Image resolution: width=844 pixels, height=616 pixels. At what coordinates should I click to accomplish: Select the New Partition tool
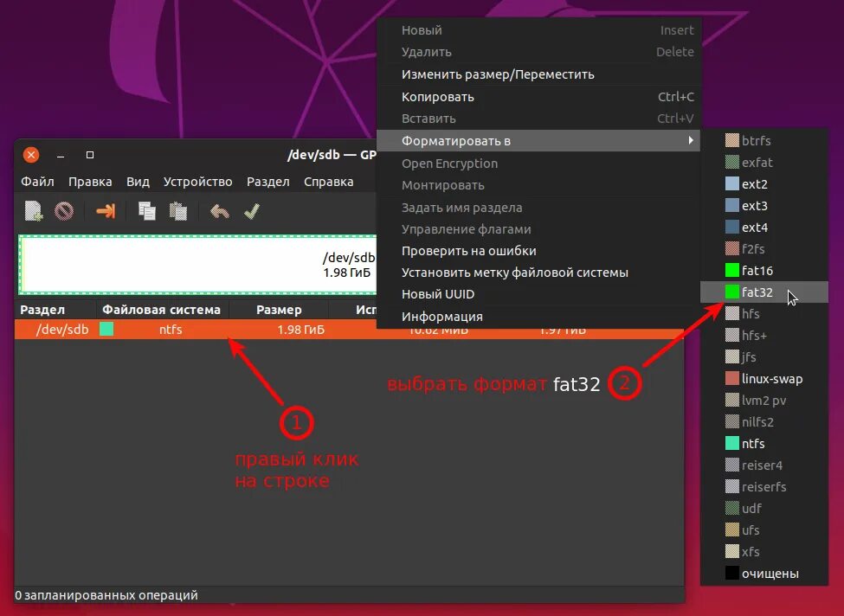[33, 210]
